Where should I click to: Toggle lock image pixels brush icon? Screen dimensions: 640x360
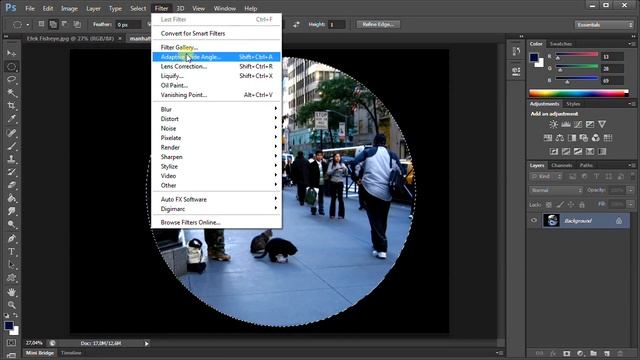pos(560,204)
